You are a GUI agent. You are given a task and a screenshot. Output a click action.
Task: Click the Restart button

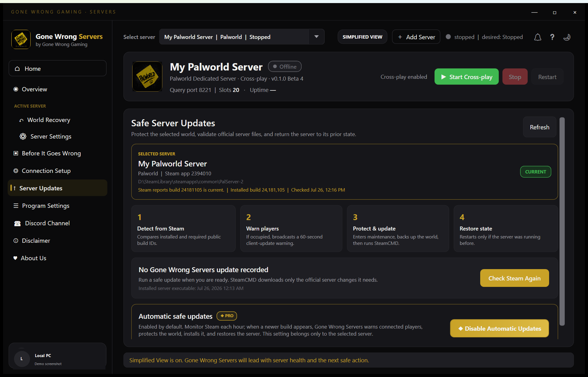coord(547,77)
